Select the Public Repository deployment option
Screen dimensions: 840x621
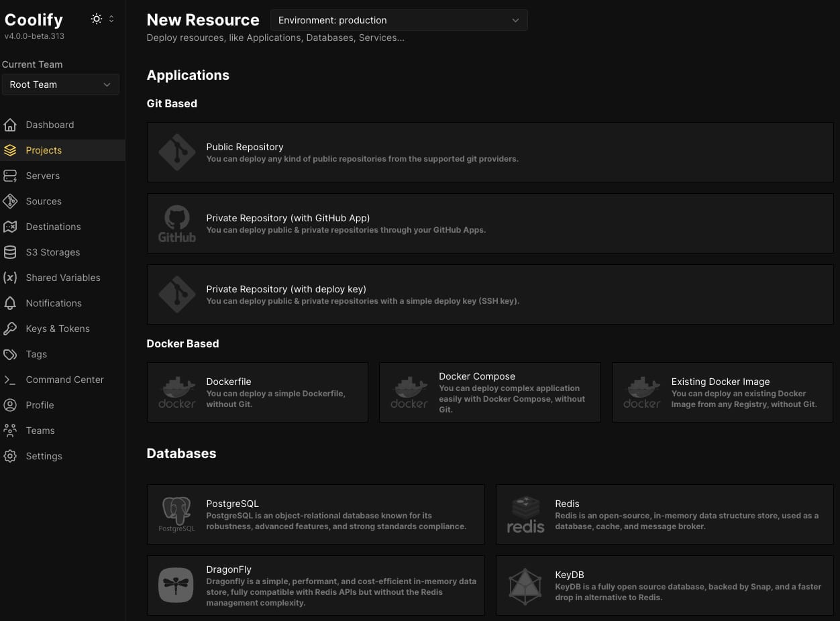(x=488, y=152)
